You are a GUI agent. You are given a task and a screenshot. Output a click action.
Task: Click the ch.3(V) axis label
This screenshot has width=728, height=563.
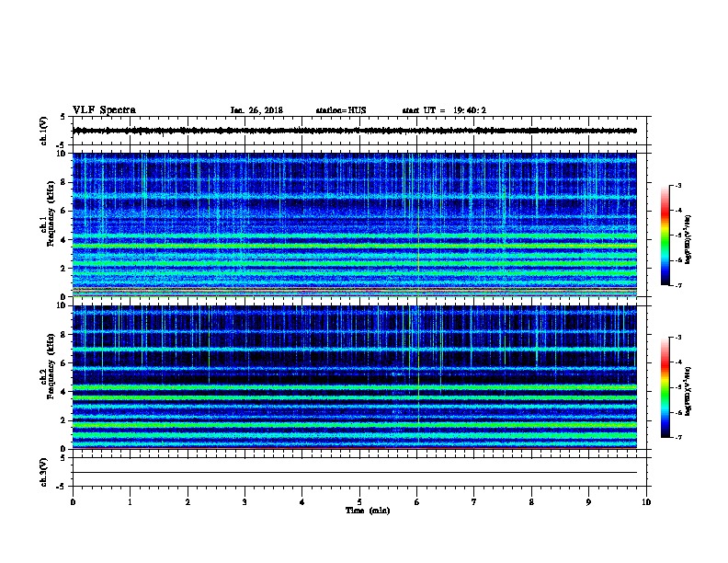[43, 472]
